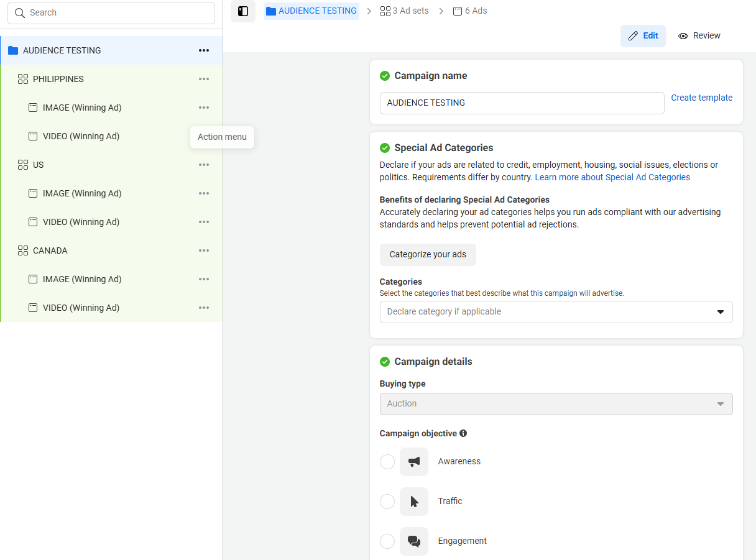Screen dimensions: 756x560
Task: Click the AUDIENCE TESTING campaign folder icon
Action: (x=13, y=50)
